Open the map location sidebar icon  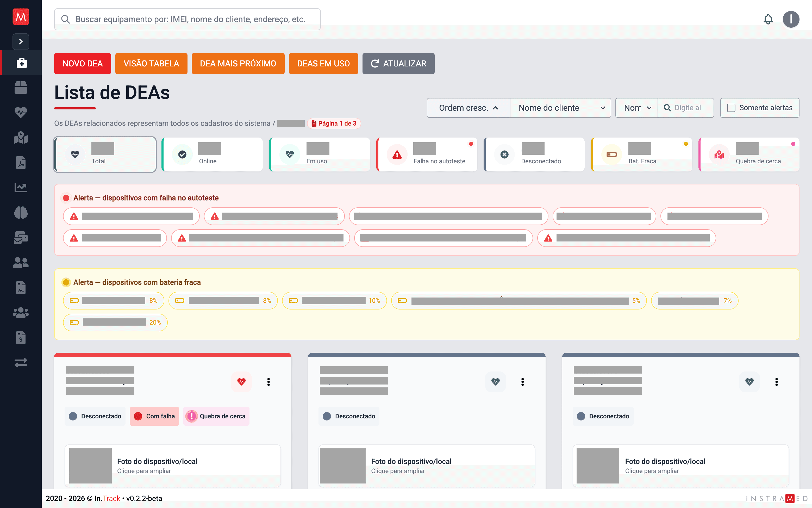coord(21,137)
